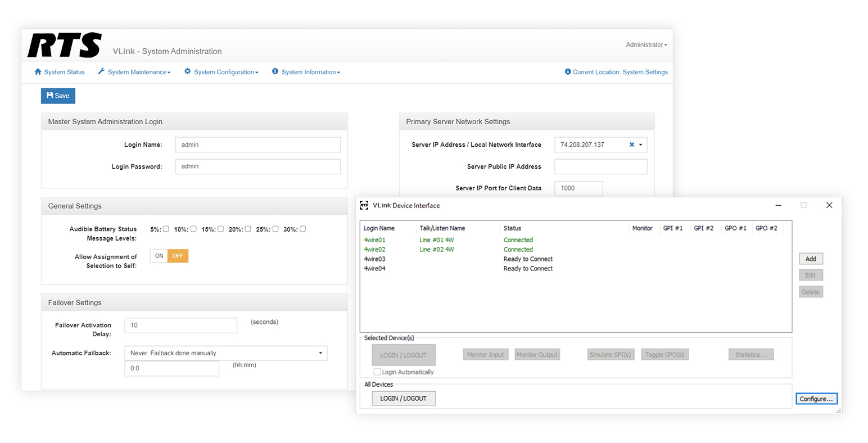Click the Login Name input field
Screen dimensions: 868x443
tap(258, 144)
